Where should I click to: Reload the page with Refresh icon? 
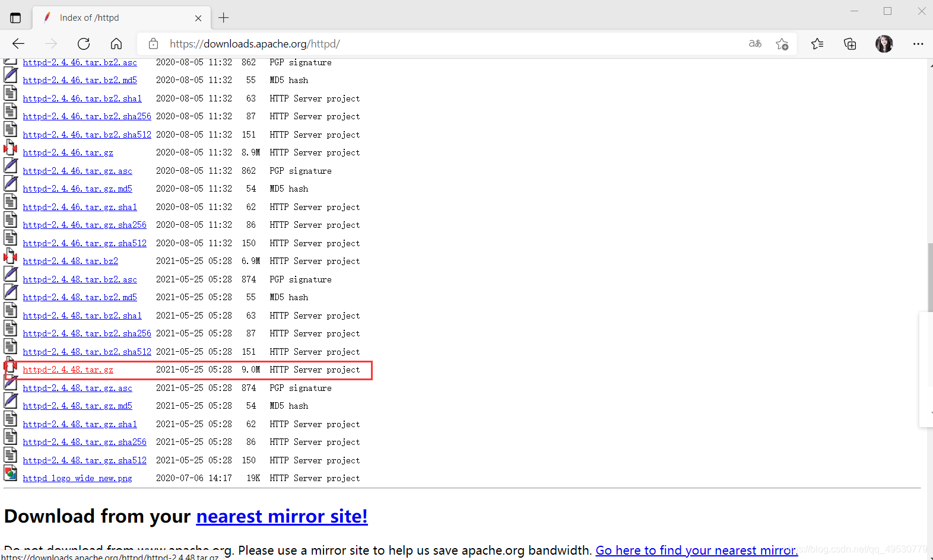(x=84, y=44)
